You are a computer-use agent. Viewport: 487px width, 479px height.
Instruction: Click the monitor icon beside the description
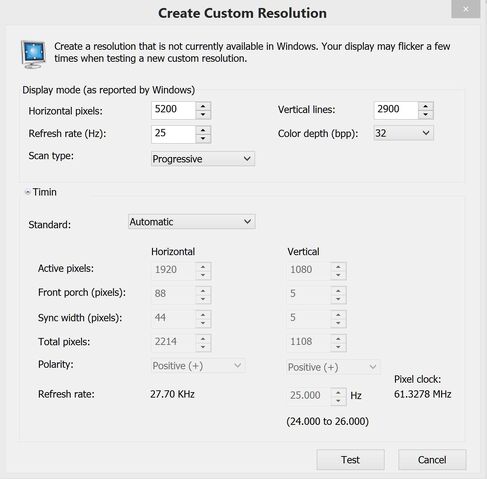33,54
